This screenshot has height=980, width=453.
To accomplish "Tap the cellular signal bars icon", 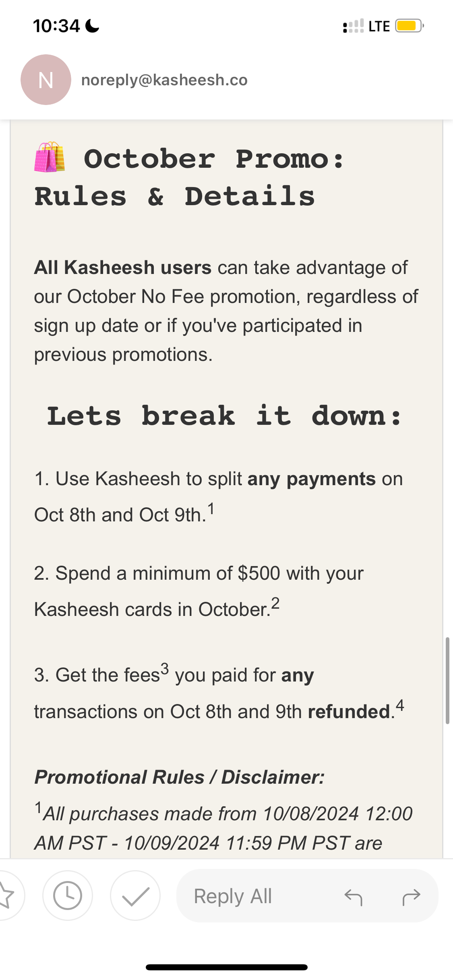I will point(353,26).
